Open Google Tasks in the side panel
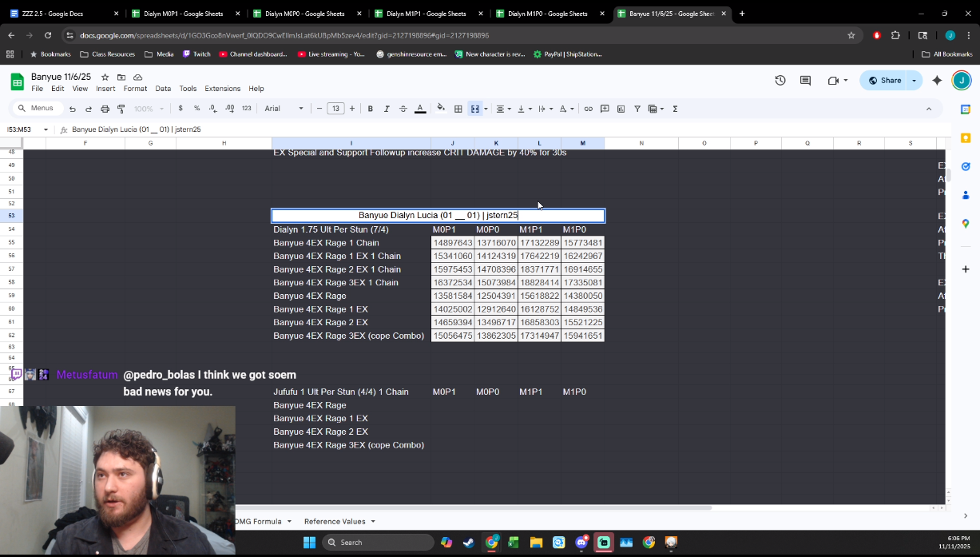 coord(965,166)
